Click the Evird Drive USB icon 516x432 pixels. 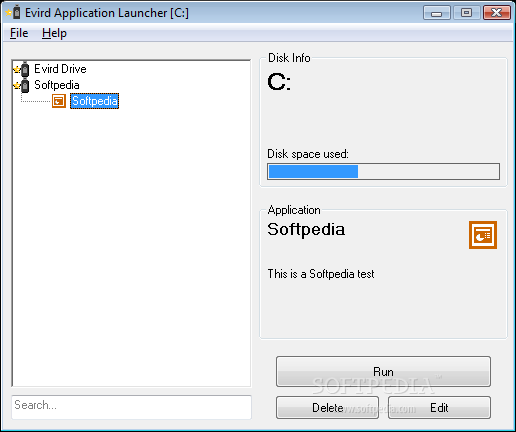[x=21, y=69]
